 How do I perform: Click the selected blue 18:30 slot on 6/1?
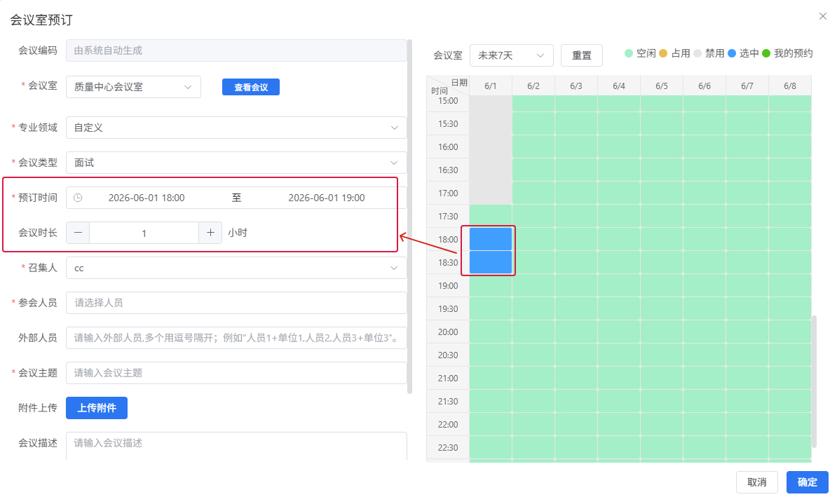tap(491, 262)
